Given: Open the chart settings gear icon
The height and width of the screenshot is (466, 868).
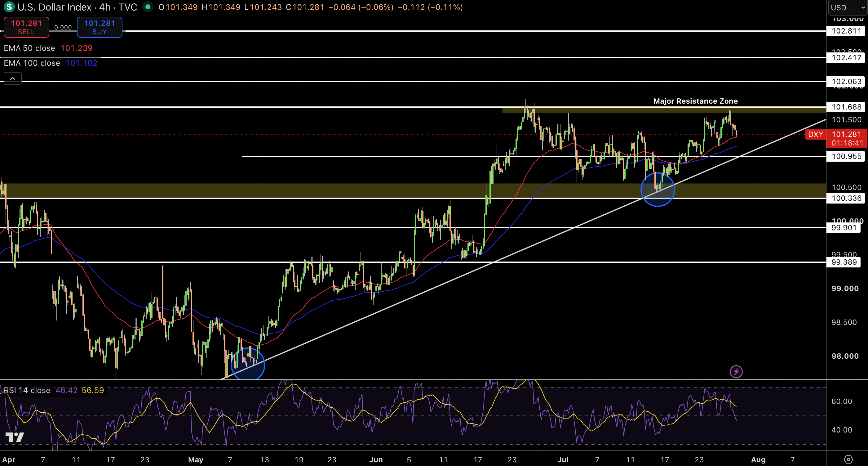Looking at the screenshot, I should pyautogui.click(x=848, y=459).
